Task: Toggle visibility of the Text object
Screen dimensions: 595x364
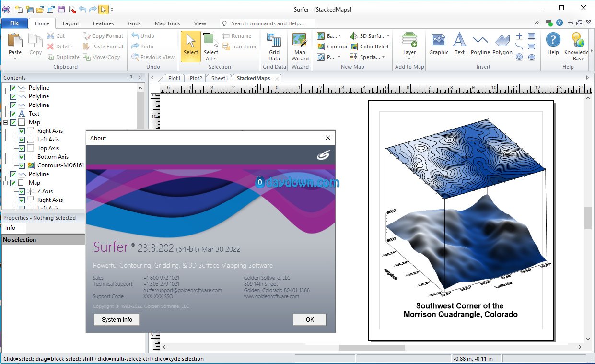Action: 13,114
